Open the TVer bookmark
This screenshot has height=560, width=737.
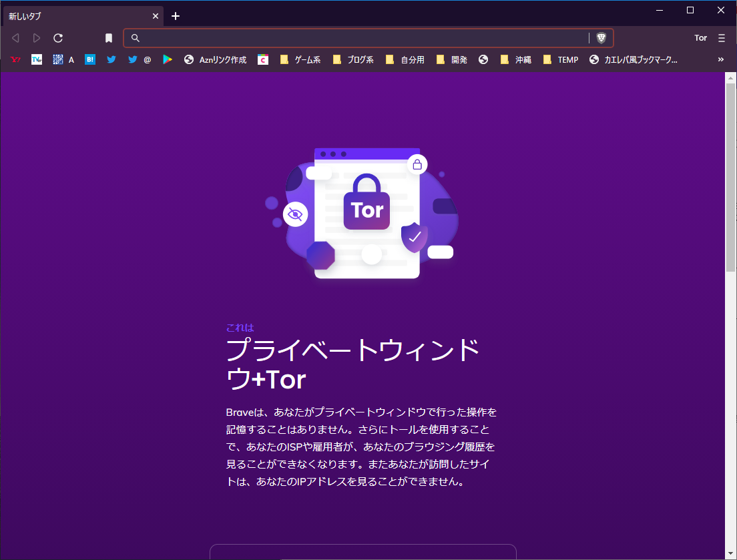click(37, 59)
